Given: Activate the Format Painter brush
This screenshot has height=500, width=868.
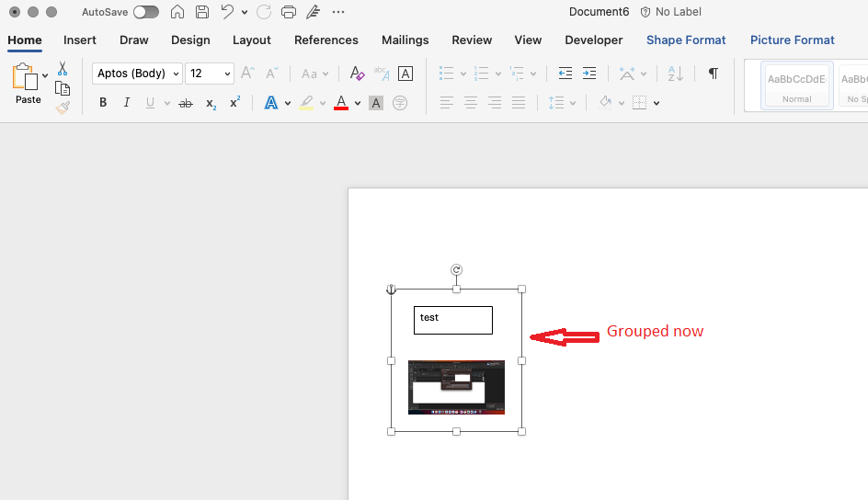Looking at the screenshot, I should (63, 108).
